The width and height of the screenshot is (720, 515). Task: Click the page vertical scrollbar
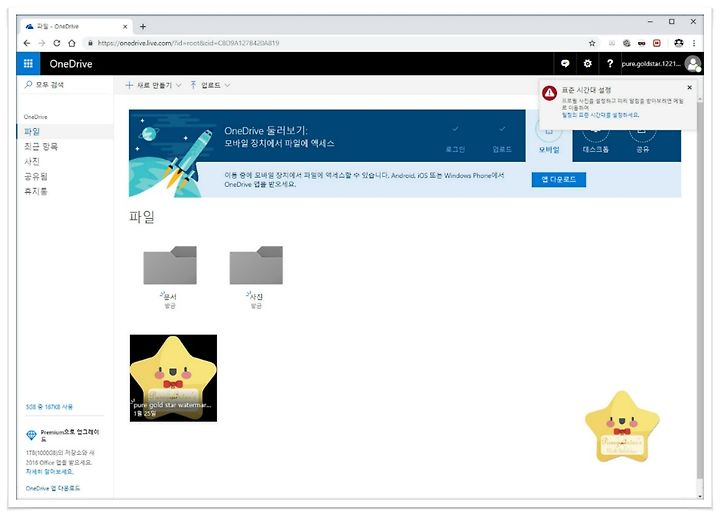coord(699,289)
